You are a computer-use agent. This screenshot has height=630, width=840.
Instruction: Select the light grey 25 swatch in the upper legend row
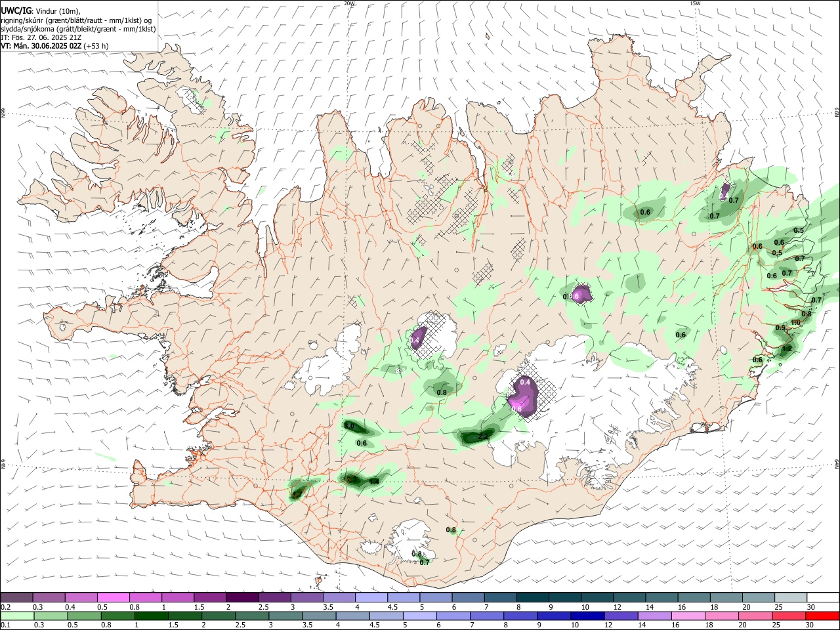tap(790, 597)
